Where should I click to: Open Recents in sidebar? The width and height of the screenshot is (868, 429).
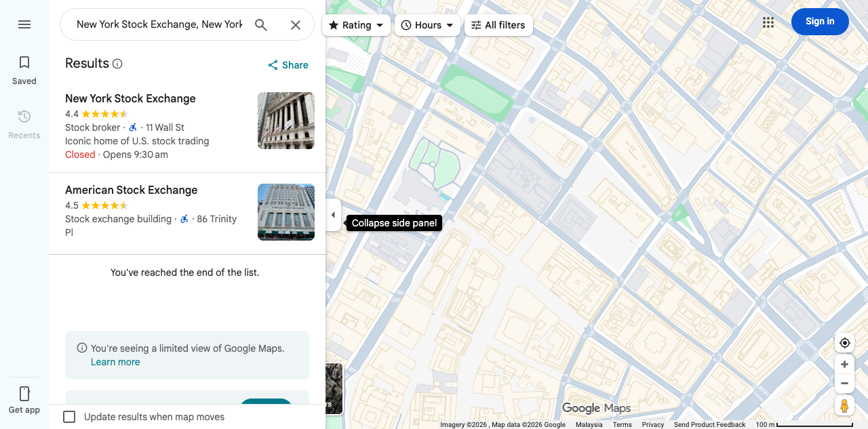click(24, 125)
